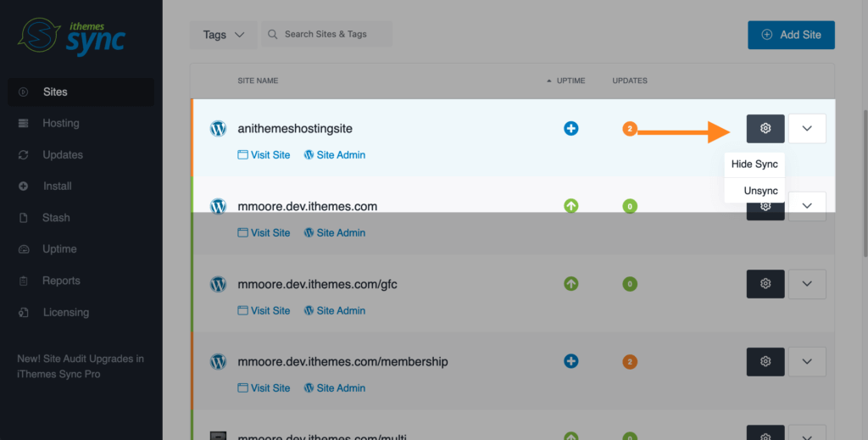Open Updates in the sidebar

(x=63, y=155)
